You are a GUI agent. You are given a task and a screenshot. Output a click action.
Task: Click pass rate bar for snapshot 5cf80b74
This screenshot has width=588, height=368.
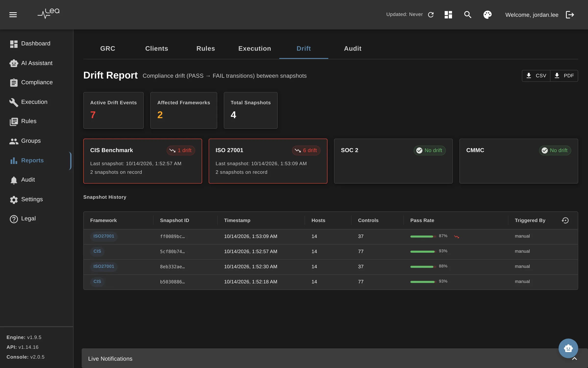pos(423,252)
